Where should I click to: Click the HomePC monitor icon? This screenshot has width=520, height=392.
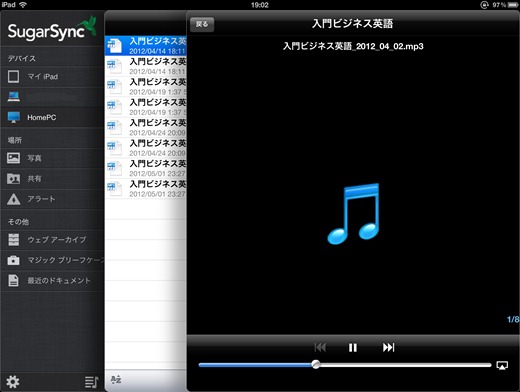pyautogui.click(x=14, y=117)
